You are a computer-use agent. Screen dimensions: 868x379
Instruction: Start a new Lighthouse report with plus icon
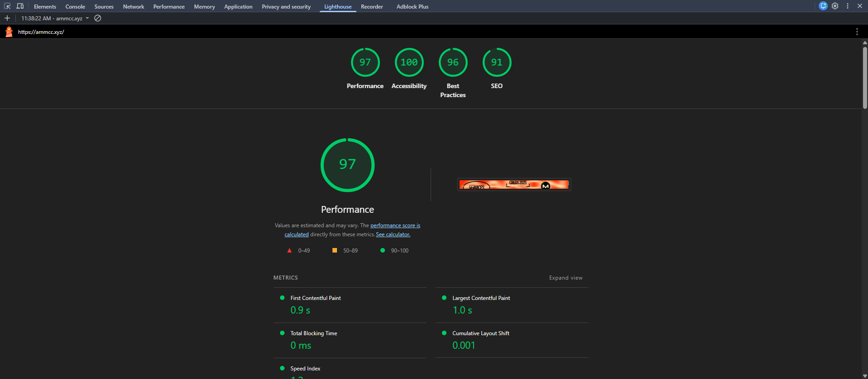7,19
